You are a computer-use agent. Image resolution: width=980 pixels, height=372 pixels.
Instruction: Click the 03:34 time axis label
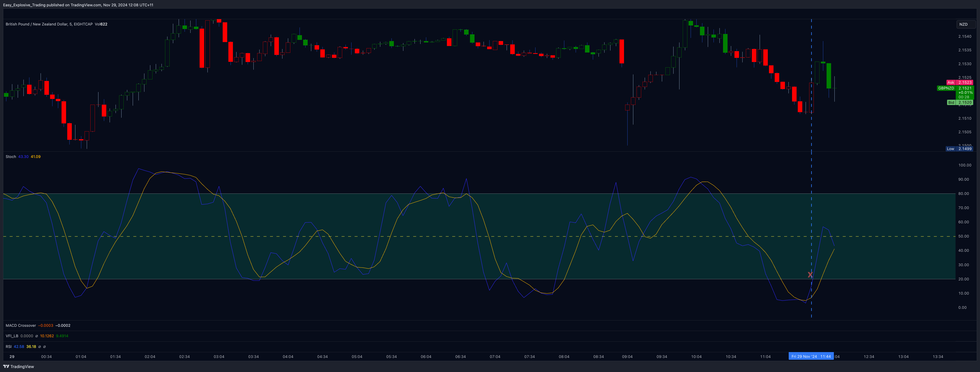253,357
